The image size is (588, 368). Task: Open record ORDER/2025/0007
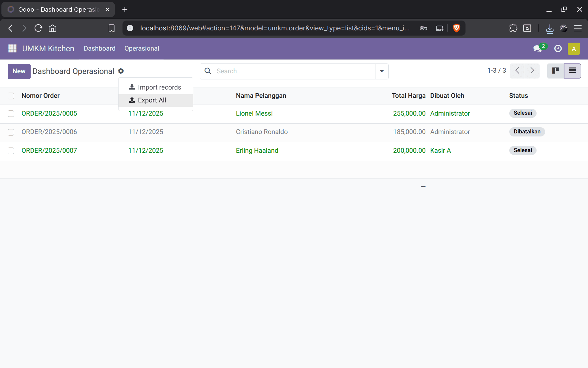pos(49,151)
